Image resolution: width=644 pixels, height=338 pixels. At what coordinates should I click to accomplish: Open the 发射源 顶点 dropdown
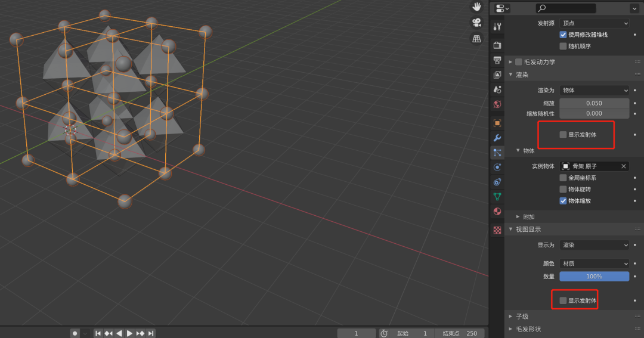[595, 23]
